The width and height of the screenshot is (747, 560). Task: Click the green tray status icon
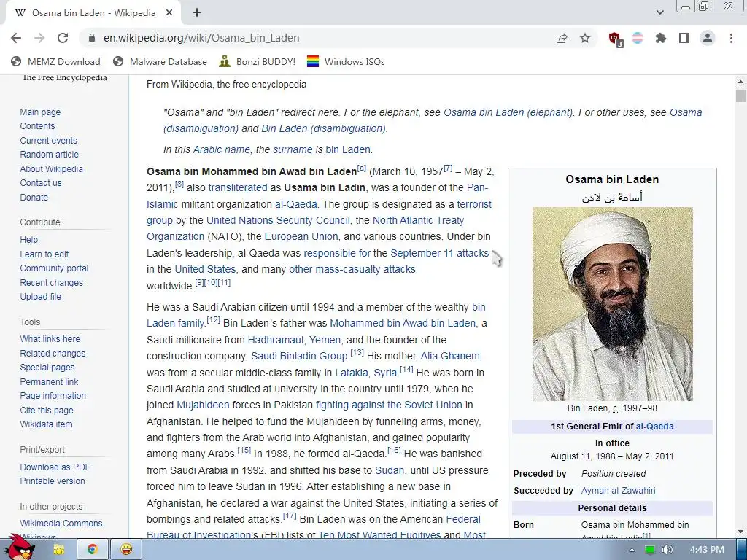click(649, 550)
